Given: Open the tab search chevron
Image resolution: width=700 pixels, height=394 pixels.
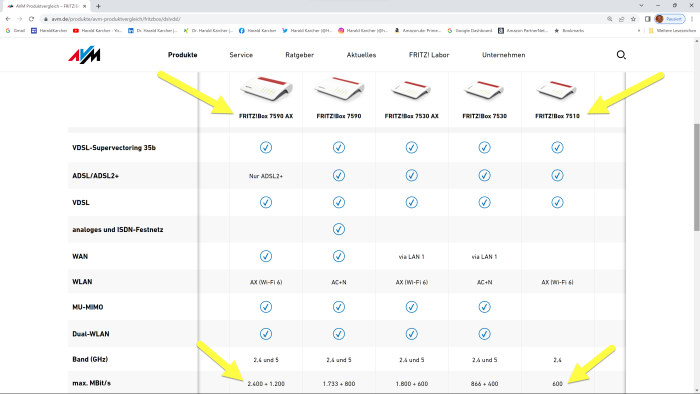Looking at the screenshot, I should click(642, 5).
